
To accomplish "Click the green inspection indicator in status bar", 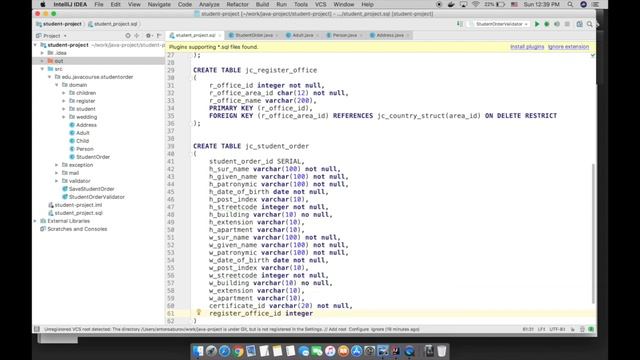I will [x=591, y=329].
